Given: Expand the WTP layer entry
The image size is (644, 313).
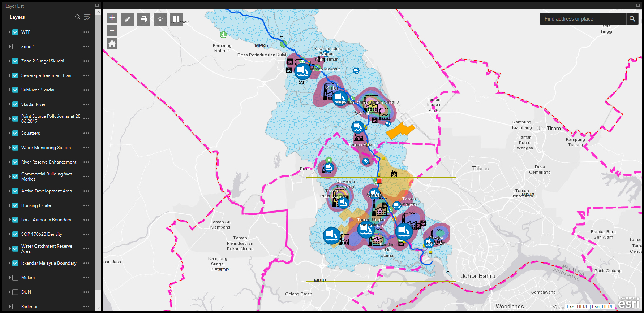Looking at the screenshot, I should tap(10, 32).
